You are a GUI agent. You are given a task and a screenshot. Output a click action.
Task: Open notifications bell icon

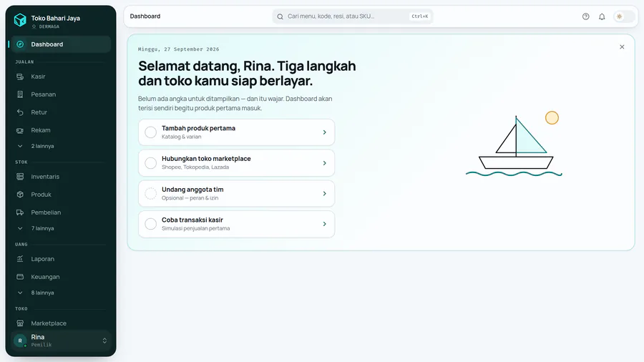pos(602,16)
